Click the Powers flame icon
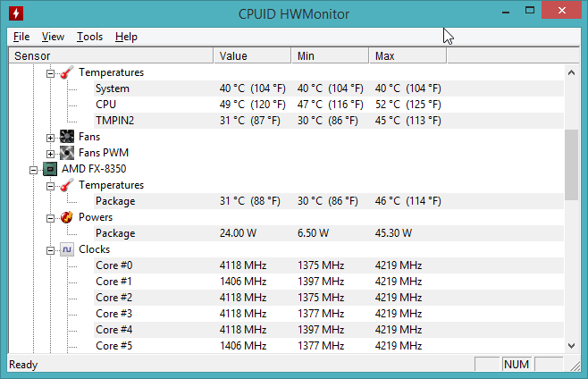 tap(67, 217)
